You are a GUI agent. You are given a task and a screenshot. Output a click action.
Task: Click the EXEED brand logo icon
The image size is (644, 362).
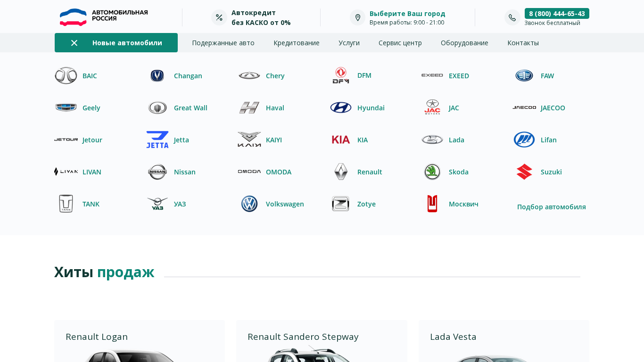pos(432,75)
